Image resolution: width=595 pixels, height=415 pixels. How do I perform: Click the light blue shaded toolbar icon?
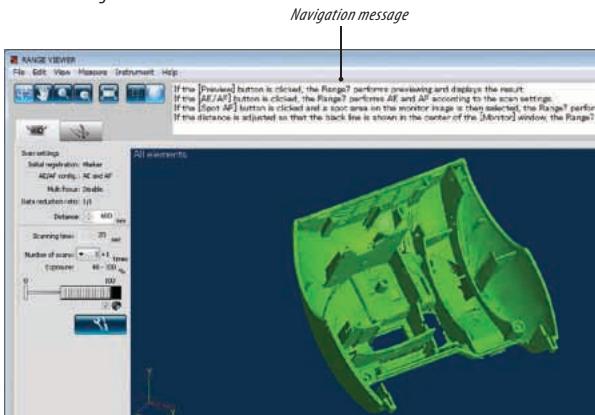click(155, 93)
